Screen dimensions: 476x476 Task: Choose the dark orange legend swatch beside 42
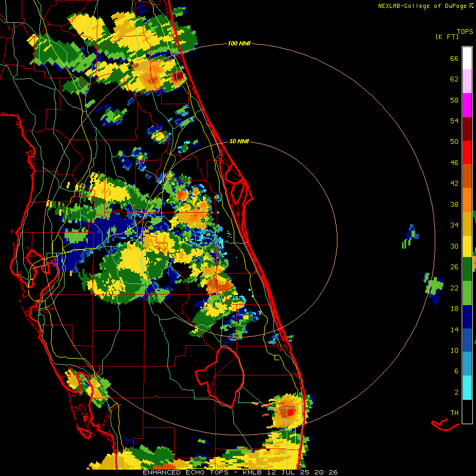467,176
